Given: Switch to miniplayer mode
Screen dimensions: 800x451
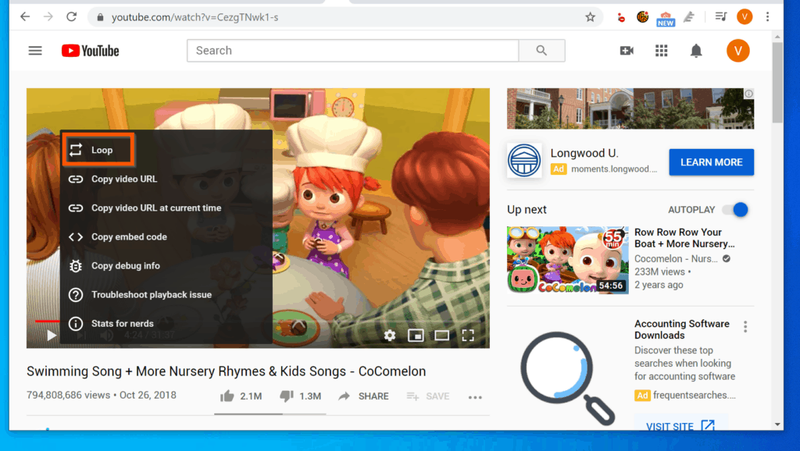Looking at the screenshot, I should coord(416,335).
